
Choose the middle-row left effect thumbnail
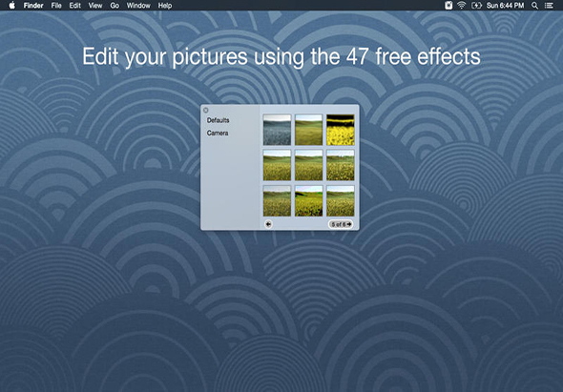coord(277,165)
